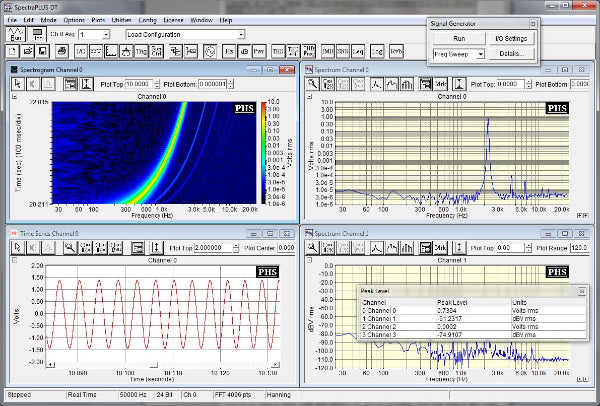The width and height of the screenshot is (600, 406).
Task: Collapse legend box in Time Series plot
Action: click(x=15, y=260)
